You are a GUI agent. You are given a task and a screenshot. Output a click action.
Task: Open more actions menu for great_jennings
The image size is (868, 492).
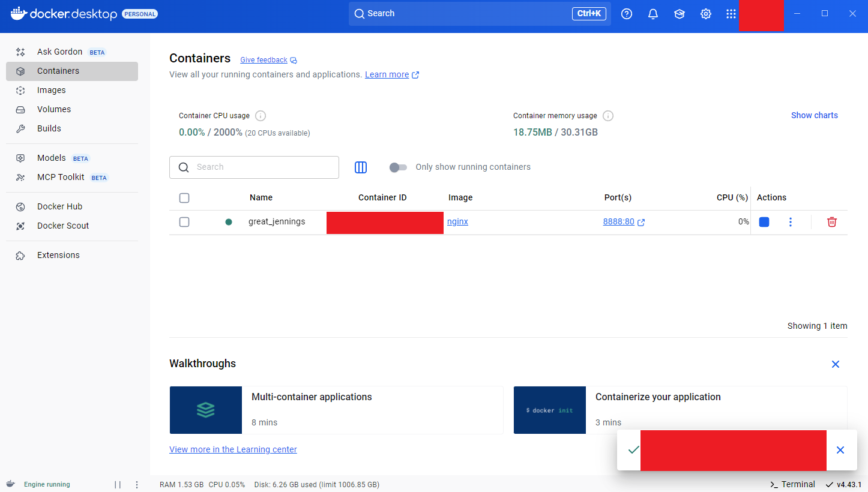click(x=790, y=222)
